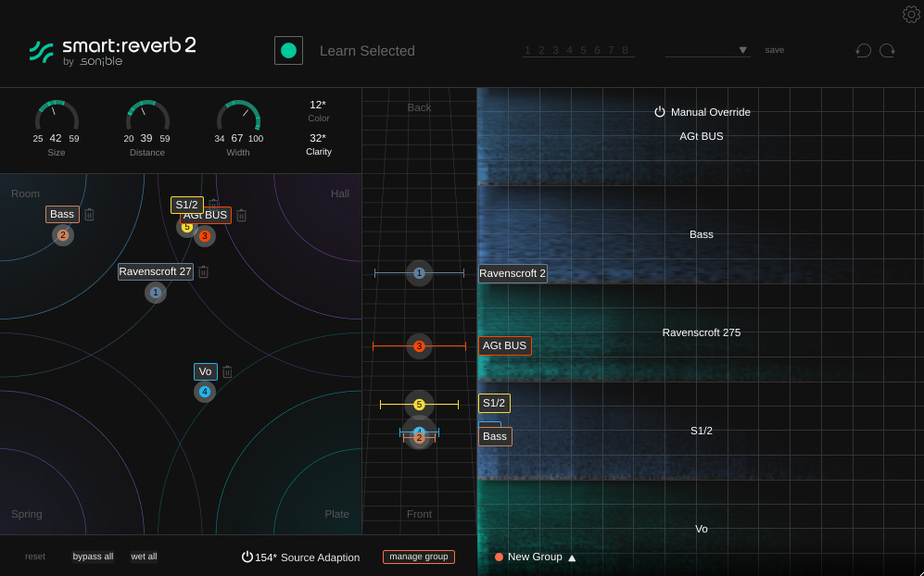Toggle the Source Adaption power button
This screenshot has width=924, height=576.
[247, 557]
